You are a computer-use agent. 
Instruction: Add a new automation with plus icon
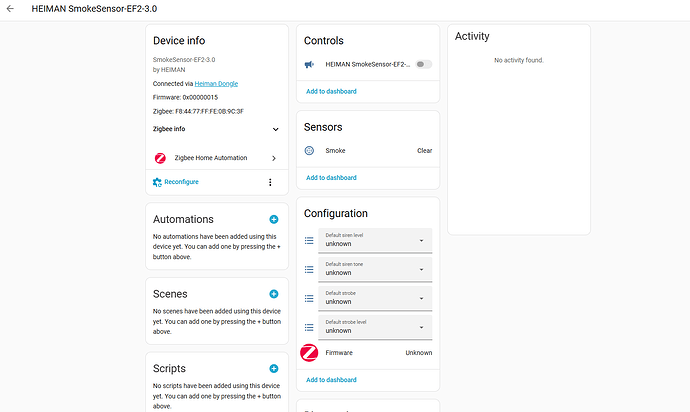[x=274, y=219]
